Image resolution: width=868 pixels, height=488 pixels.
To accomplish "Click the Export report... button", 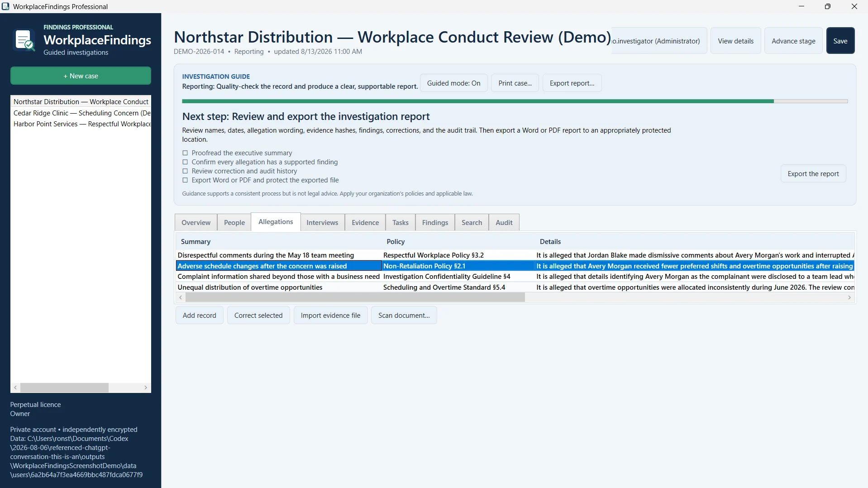I will point(572,83).
